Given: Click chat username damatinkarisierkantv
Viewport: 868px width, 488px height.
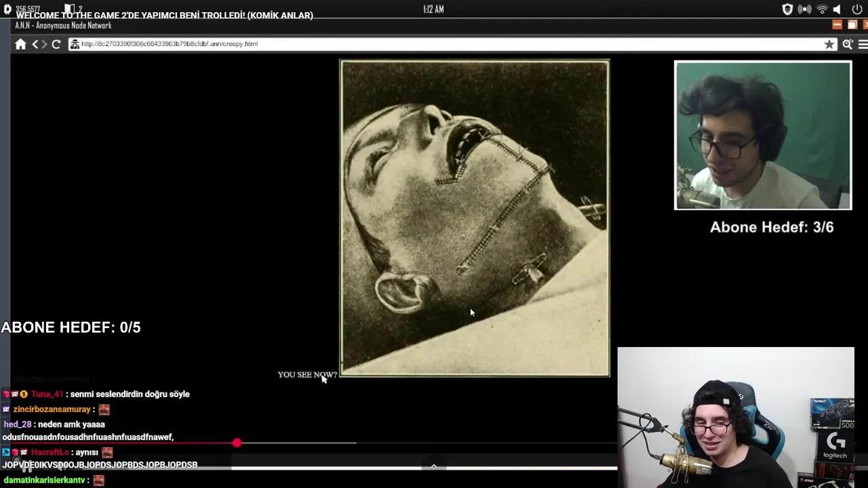Looking at the screenshot, I should (44, 480).
